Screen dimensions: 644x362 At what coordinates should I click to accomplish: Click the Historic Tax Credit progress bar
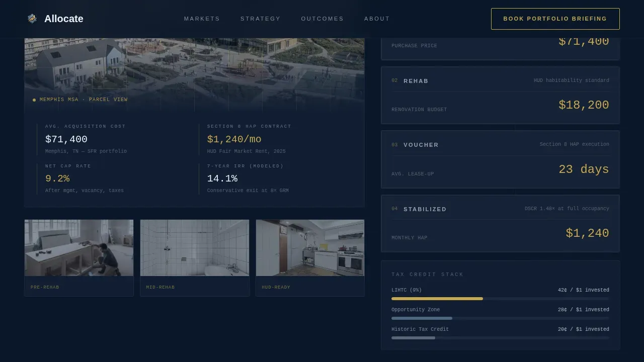[501, 338]
